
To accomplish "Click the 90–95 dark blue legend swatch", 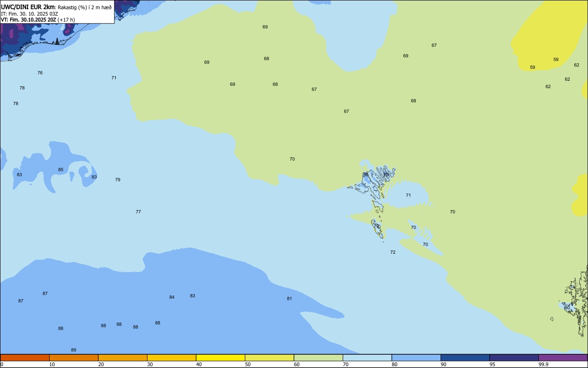I will click(465, 357).
